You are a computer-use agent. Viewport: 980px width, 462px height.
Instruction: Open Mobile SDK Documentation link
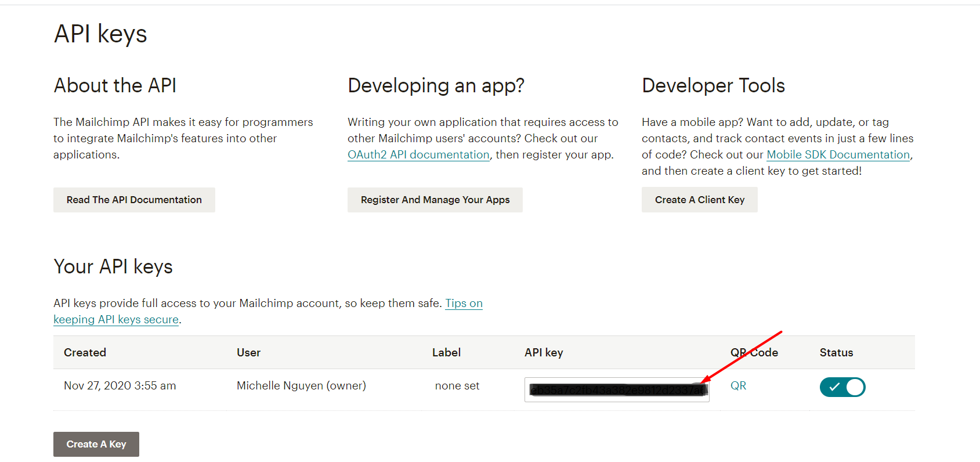(838, 155)
